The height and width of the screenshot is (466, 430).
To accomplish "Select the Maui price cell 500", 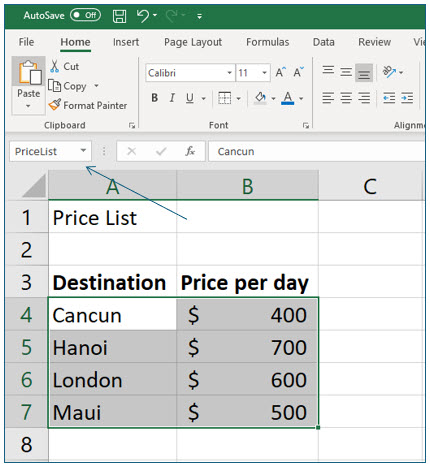I will 247,412.
